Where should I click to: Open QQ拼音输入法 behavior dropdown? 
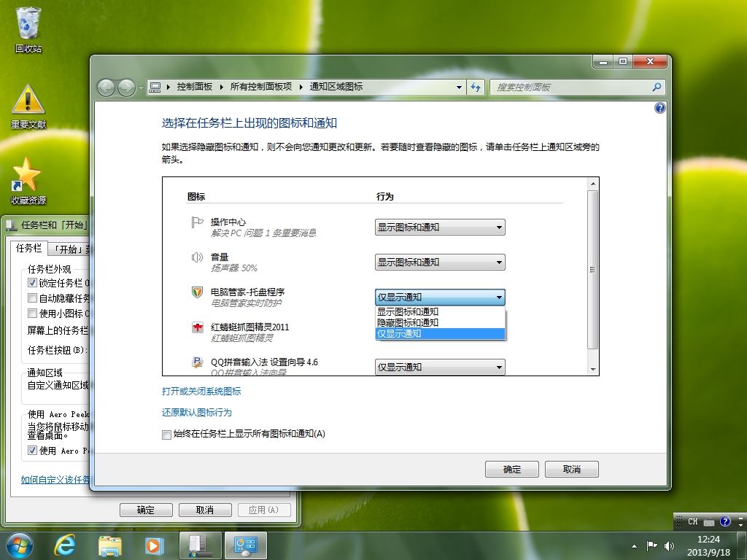click(x=440, y=367)
